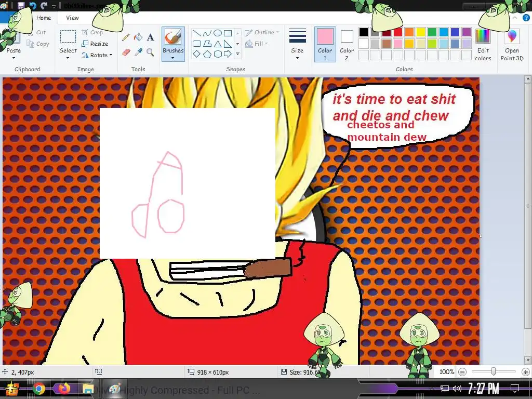Pick the black color swatch

363,32
